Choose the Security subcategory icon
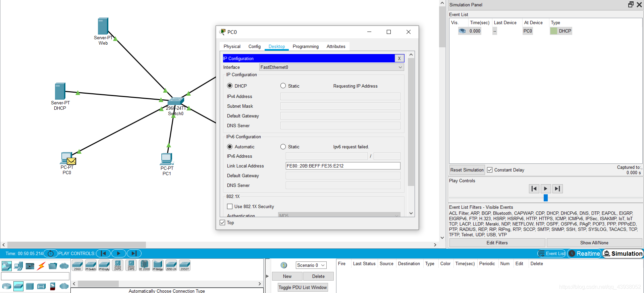 [x=53, y=286]
